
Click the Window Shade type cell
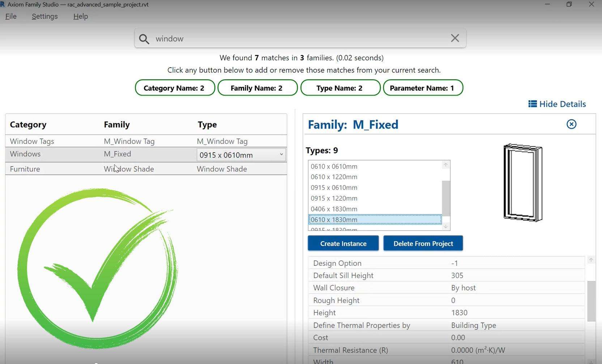[222, 169]
